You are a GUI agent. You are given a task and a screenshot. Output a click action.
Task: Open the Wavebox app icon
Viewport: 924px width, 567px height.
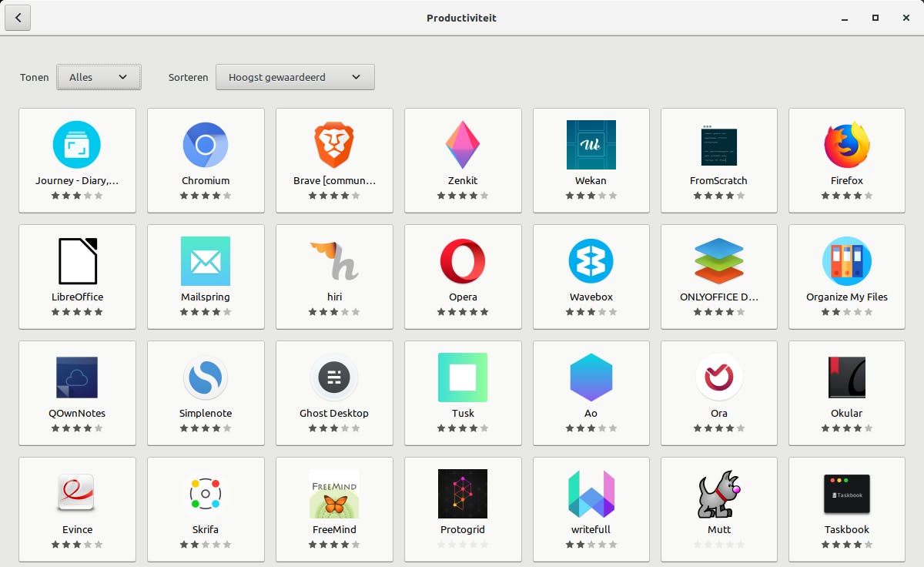coord(591,261)
